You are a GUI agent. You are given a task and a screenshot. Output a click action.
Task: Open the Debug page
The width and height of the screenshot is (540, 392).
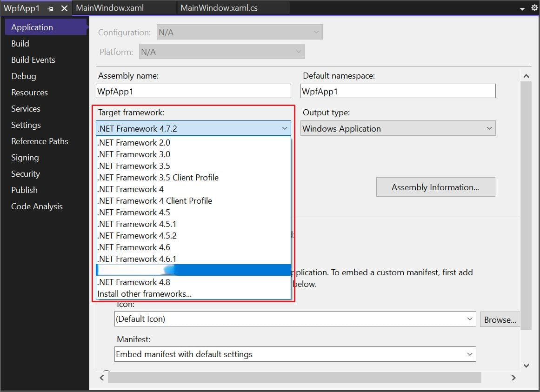click(23, 76)
